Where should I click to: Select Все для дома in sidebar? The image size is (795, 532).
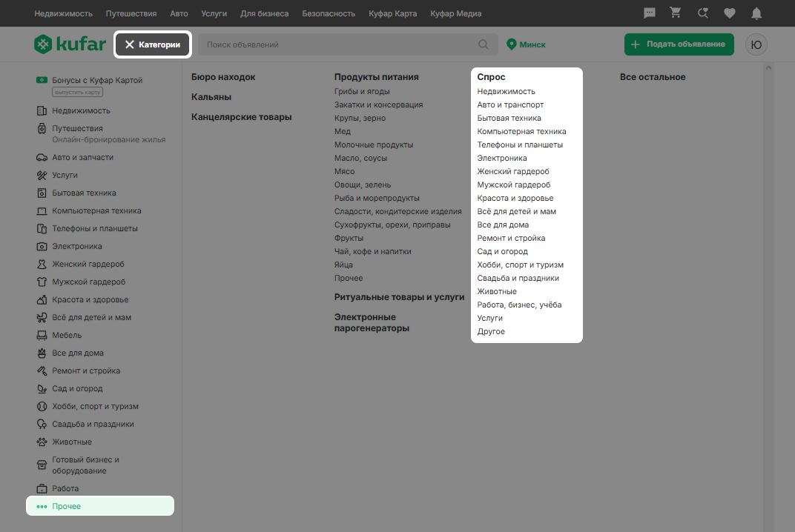(78, 353)
